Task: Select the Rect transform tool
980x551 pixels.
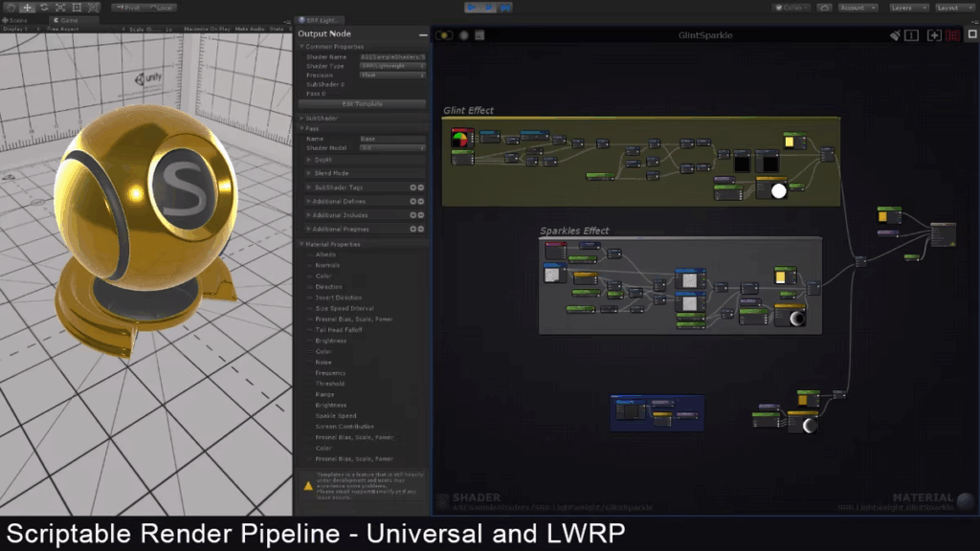Action: [x=77, y=8]
